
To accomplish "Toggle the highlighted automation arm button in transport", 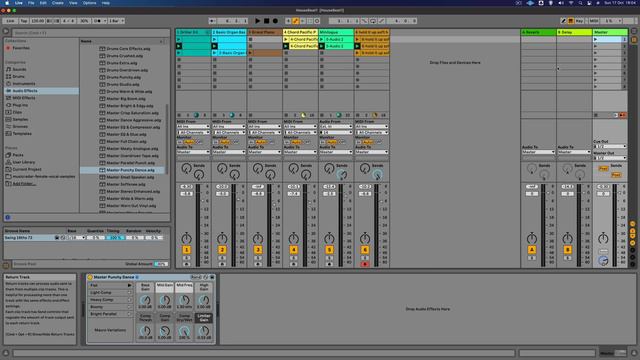I will coord(296,21).
